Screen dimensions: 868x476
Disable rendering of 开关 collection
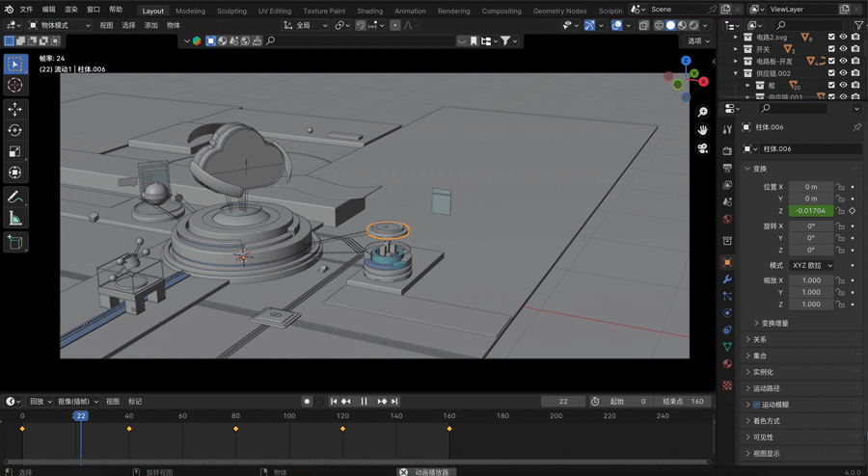pos(855,49)
